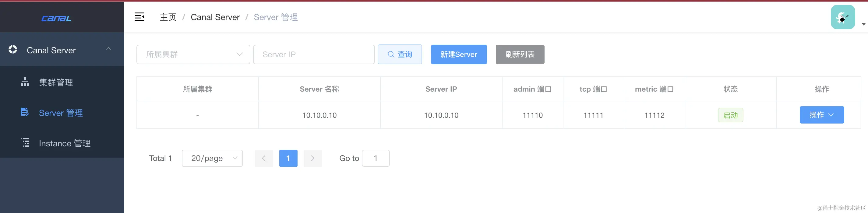Click the admin 端口 column header

pos(532,89)
